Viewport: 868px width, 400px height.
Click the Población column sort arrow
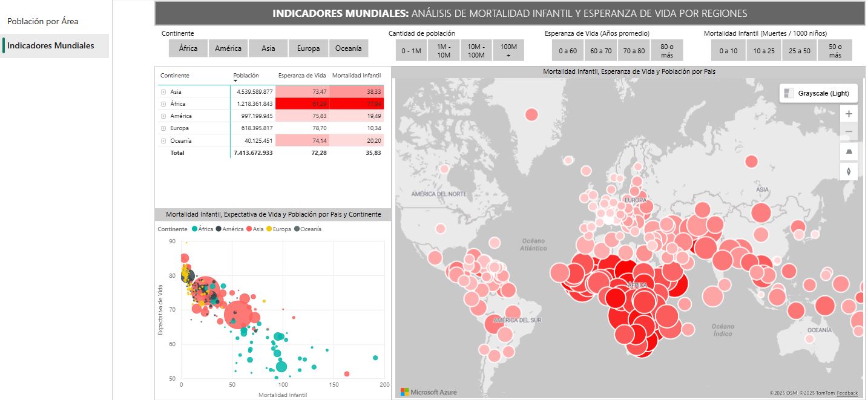(235, 80)
